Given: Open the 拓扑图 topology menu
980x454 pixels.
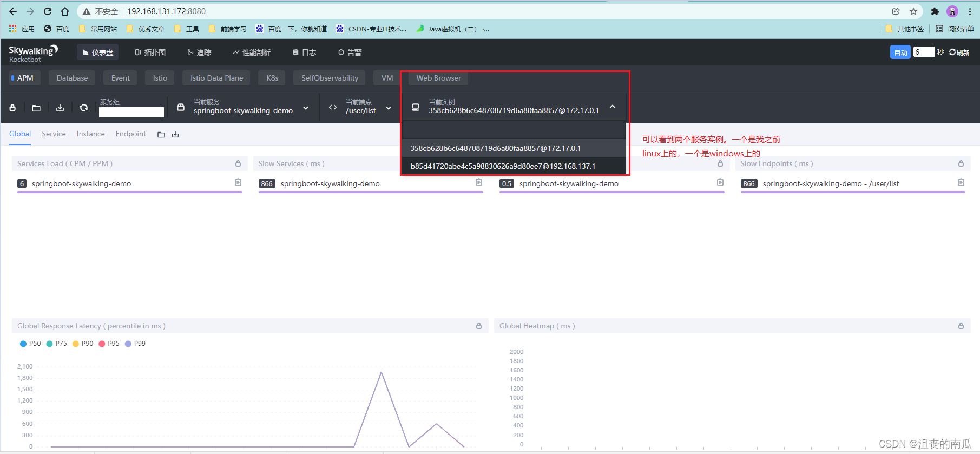Looking at the screenshot, I should 150,52.
